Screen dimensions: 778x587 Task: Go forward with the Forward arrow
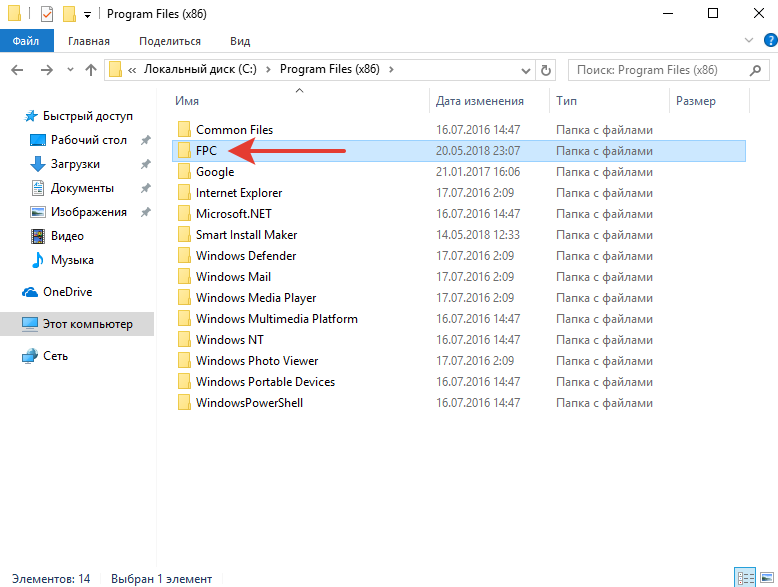(47, 70)
